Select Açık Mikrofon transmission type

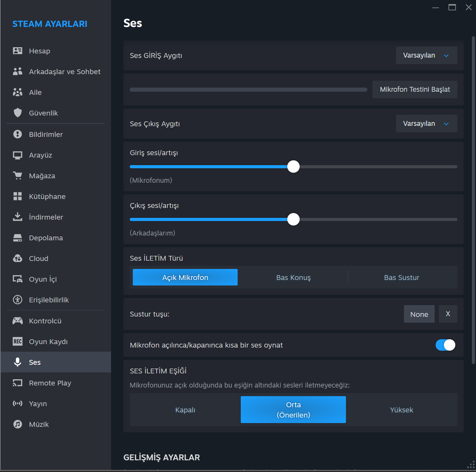(185, 277)
